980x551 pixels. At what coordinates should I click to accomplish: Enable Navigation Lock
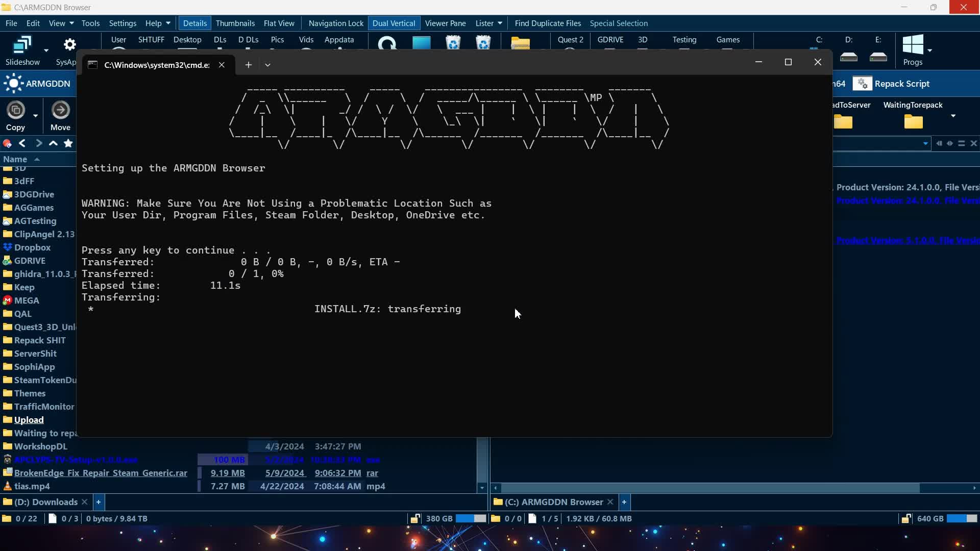click(x=335, y=23)
